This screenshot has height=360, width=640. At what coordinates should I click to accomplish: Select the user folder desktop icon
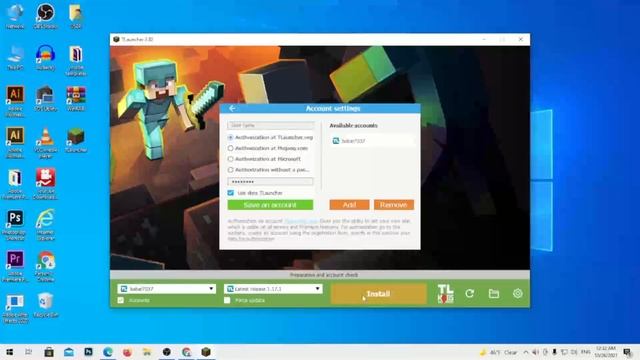click(76, 17)
